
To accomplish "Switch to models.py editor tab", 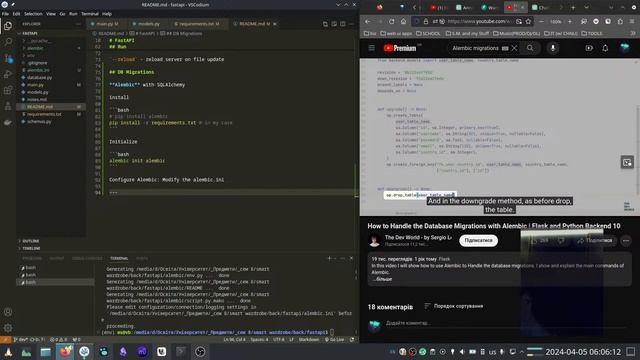I will (x=147, y=24).
